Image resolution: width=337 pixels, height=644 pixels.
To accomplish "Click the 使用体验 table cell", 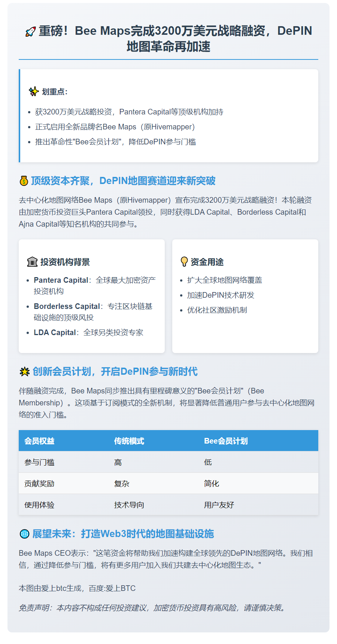I will [64, 505].
